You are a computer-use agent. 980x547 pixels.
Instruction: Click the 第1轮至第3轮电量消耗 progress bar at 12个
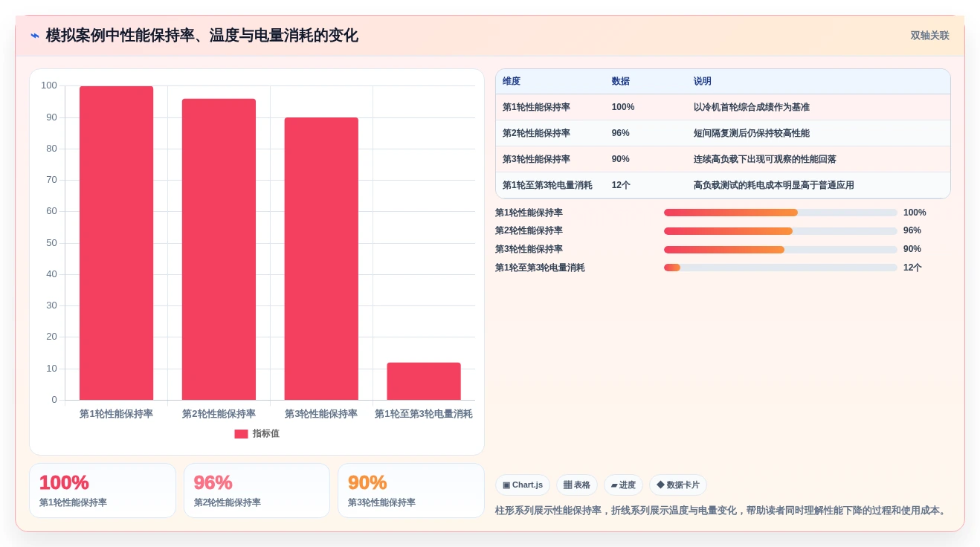(781, 268)
